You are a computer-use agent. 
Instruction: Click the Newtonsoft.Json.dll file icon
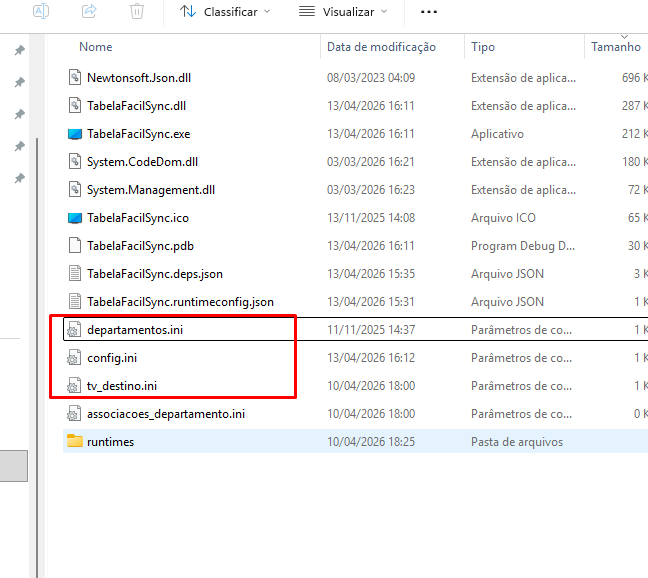pos(74,78)
